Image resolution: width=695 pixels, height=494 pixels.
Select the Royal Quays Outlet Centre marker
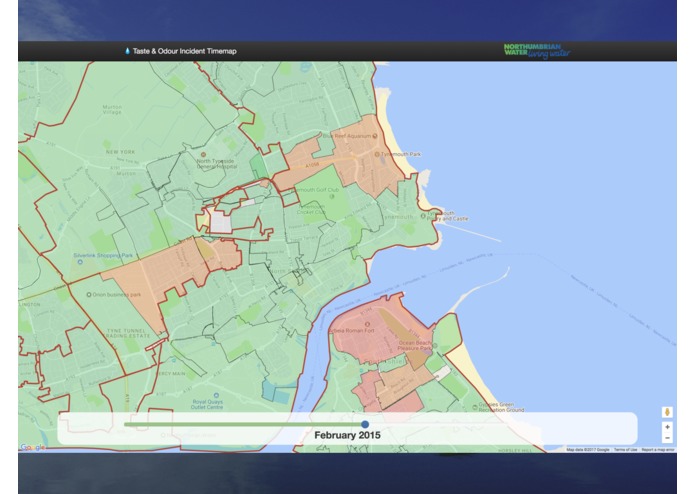coord(216,396)
